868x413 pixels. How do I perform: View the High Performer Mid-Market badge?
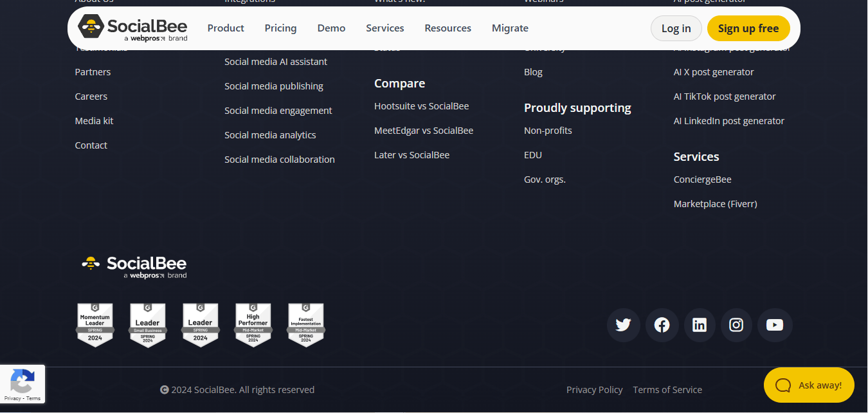tap(253, 325)
